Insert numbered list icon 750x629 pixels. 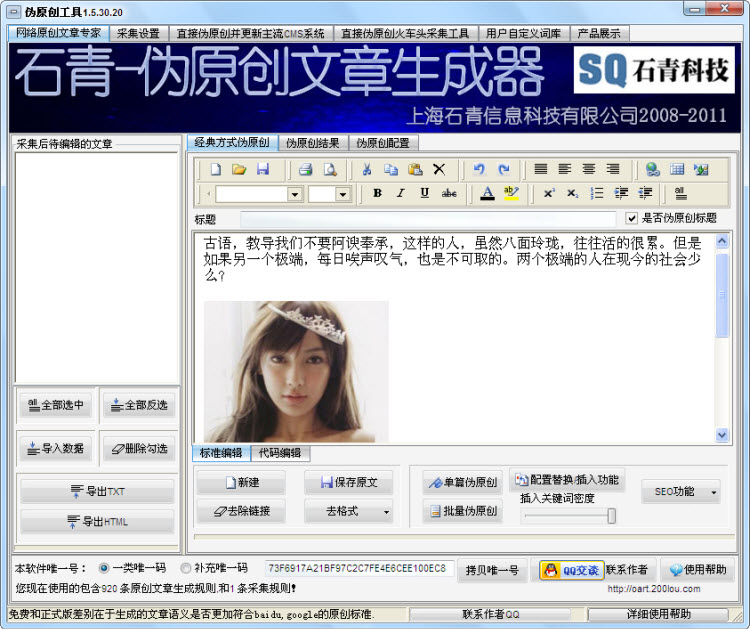[x=596, y=193]
